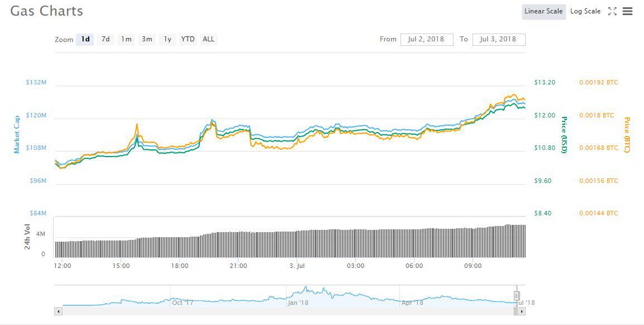644x325 pixels.
Task: Click the 15:00 time axis label
Action: click(x=121, y=266)
